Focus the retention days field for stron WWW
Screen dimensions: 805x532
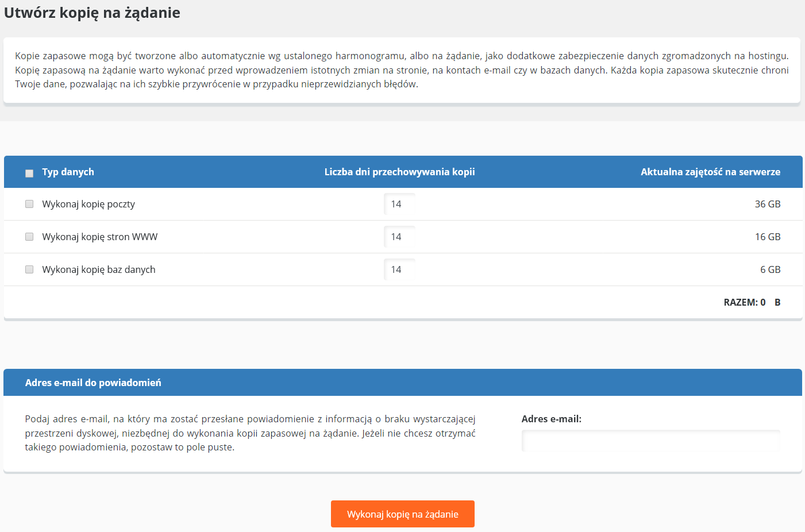(399, 237)
